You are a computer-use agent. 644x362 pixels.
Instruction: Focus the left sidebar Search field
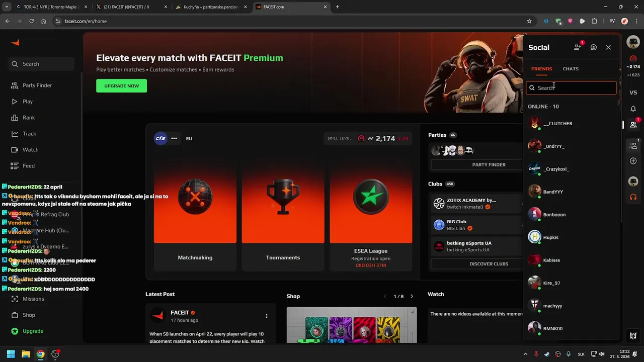(41, 64)
